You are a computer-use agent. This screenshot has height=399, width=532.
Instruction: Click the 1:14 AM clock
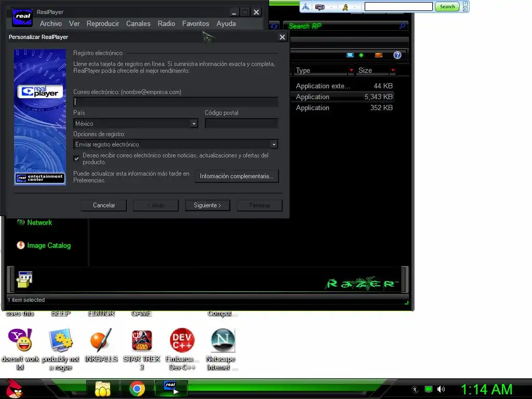click(486, 389)
